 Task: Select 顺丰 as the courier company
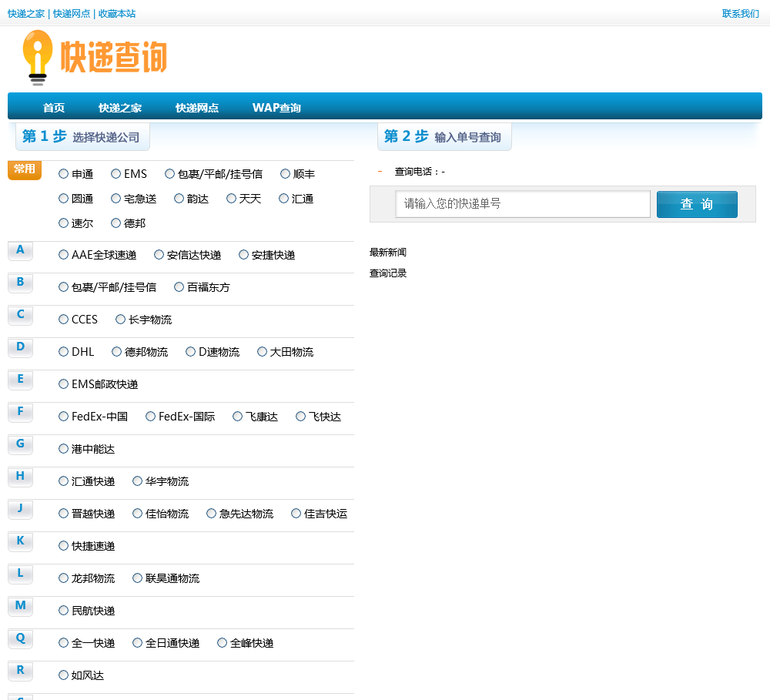(286, 174)
